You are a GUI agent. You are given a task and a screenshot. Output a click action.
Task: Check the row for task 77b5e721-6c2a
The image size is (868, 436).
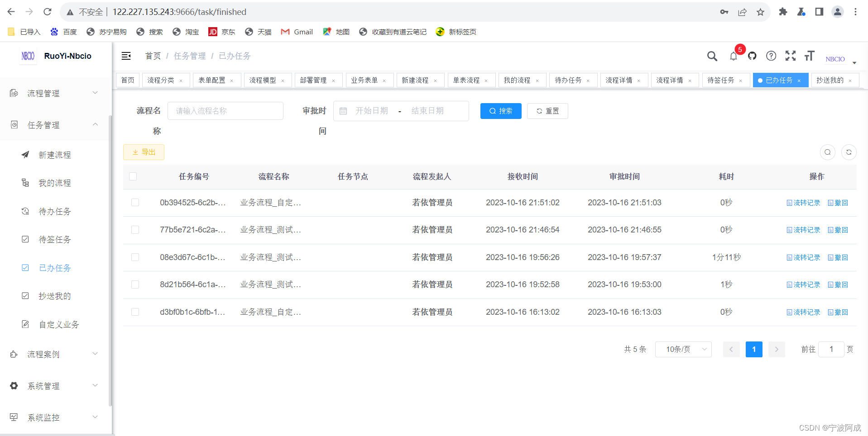click(135, 230)
